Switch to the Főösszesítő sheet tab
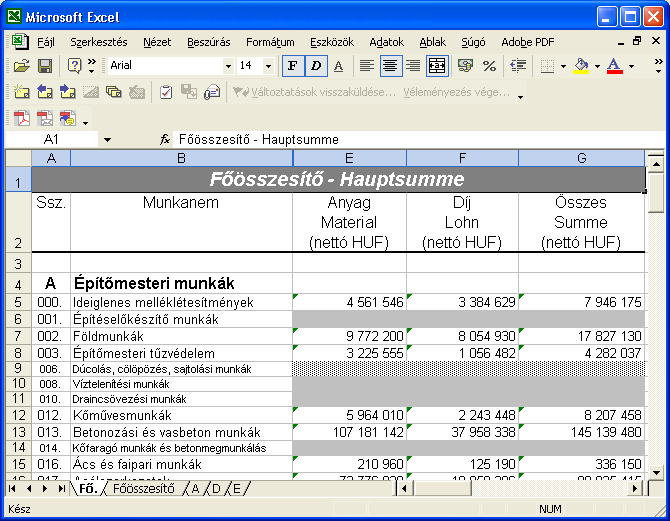The image size is (670, 521). 144,489
